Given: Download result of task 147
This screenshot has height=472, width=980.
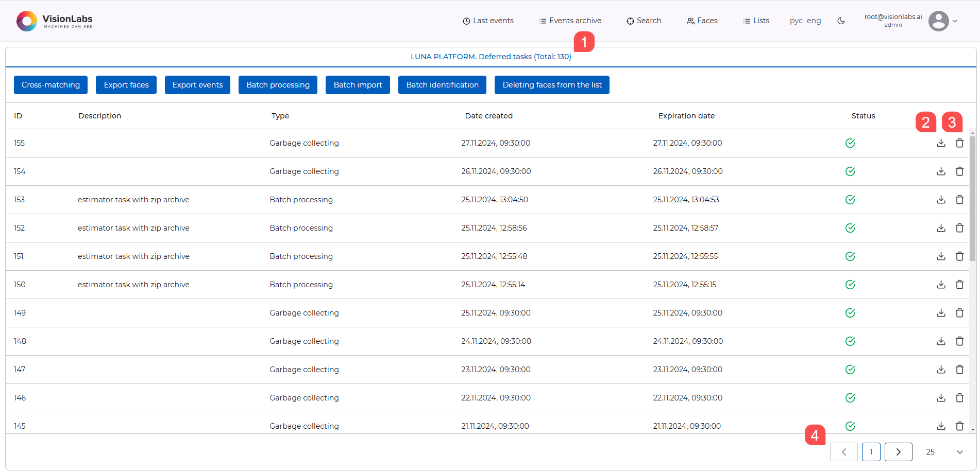Looking at the screenshot, I should (x=941, y=370).
